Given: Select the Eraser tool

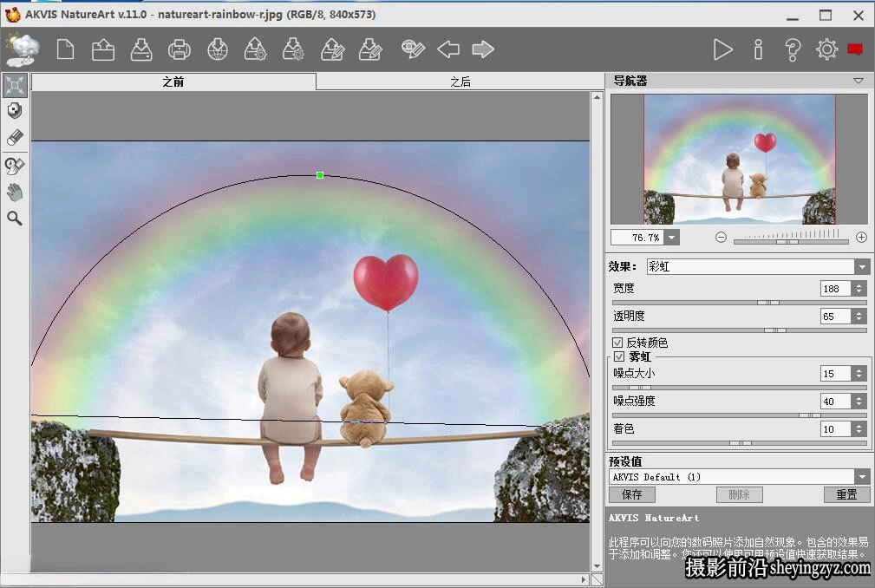Looking at the screenshot, I should pos(15,138).
